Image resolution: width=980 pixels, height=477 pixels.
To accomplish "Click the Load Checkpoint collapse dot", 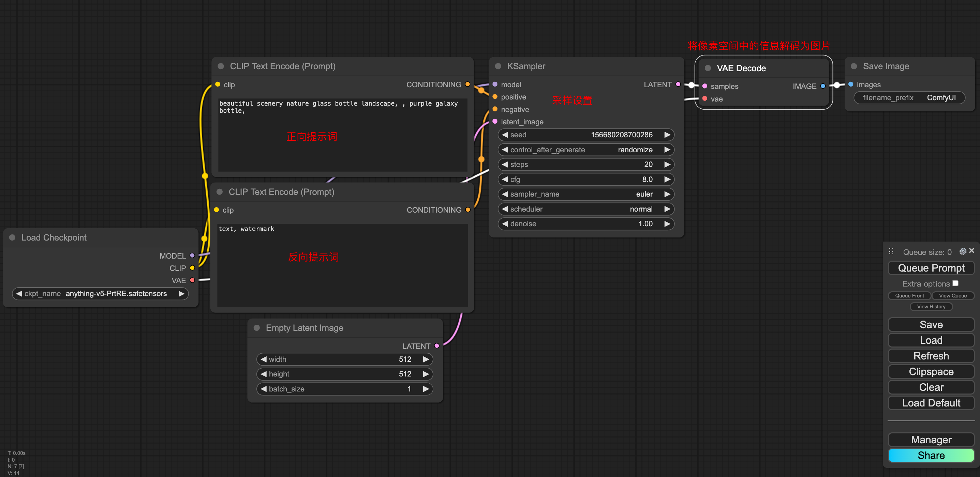I will pos(12,237).
